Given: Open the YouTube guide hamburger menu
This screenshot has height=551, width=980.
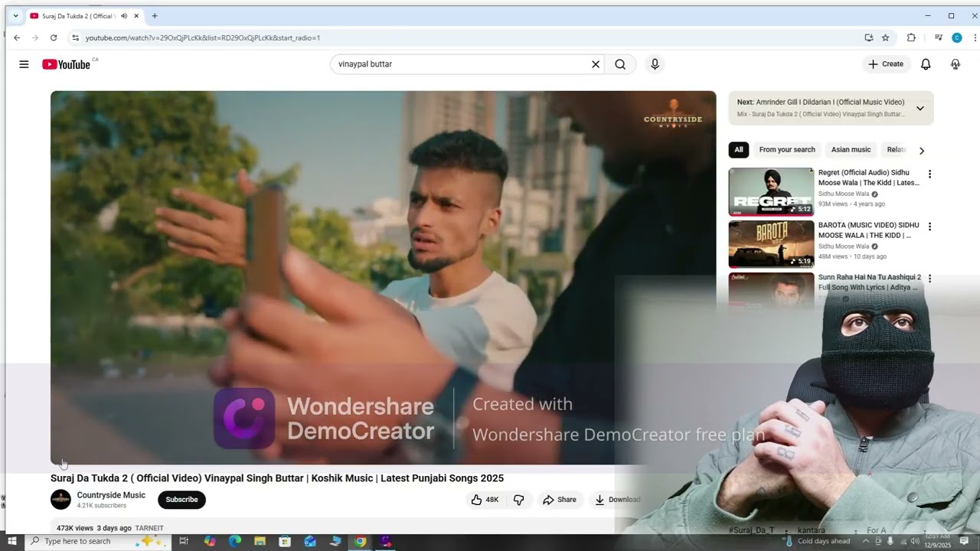Looking at the screenshot, I should click(24, 64).
